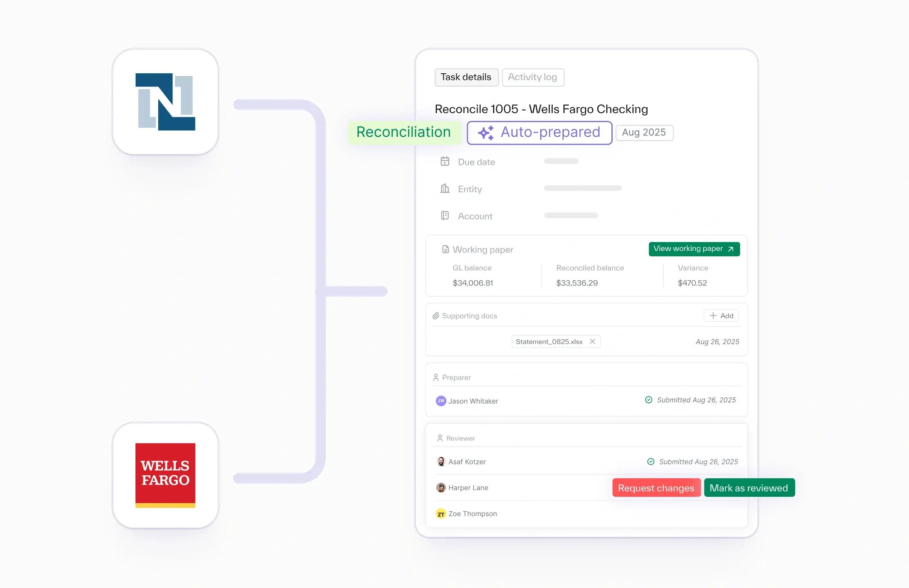
Task: Click the arrow icon in View working paper
Action: pos(731,249)
